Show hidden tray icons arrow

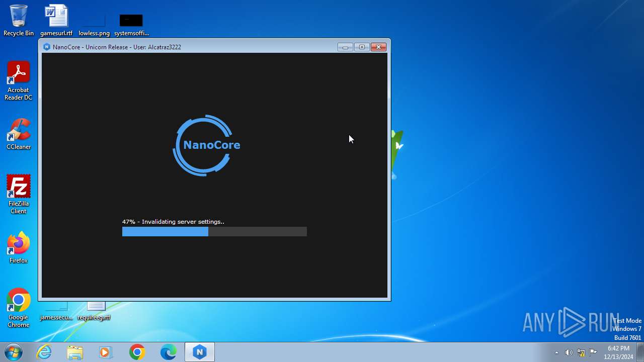(x=556, y=352)
